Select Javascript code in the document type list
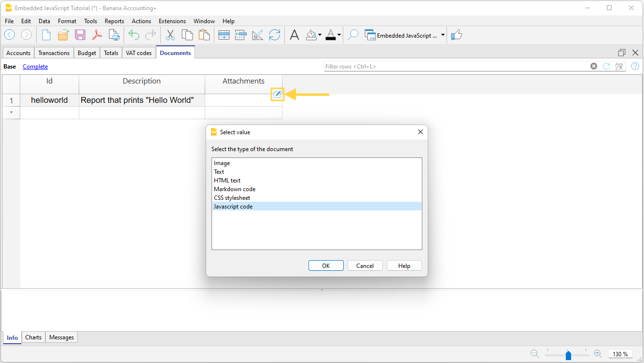The height and width of the screenshot is (363, 644). pos(233,206)
